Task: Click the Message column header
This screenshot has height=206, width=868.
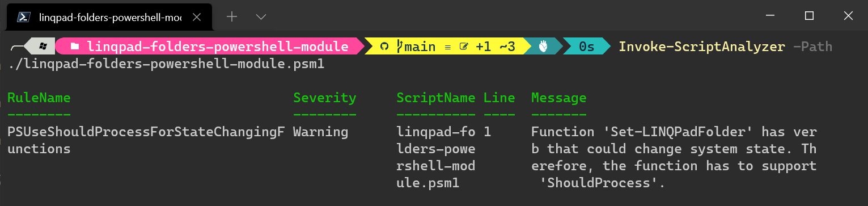Action: pos(559,98)
